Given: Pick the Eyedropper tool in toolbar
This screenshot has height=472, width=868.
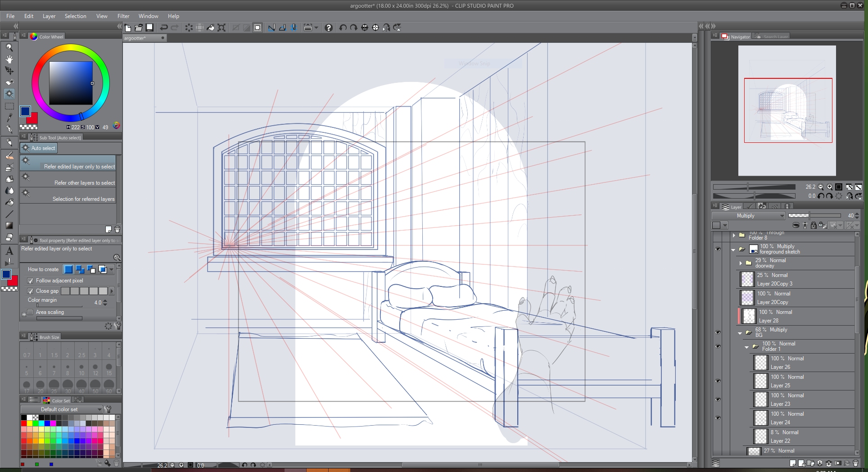Looking at the screenshot, I should pyautogui.click(x=9, y=118).
